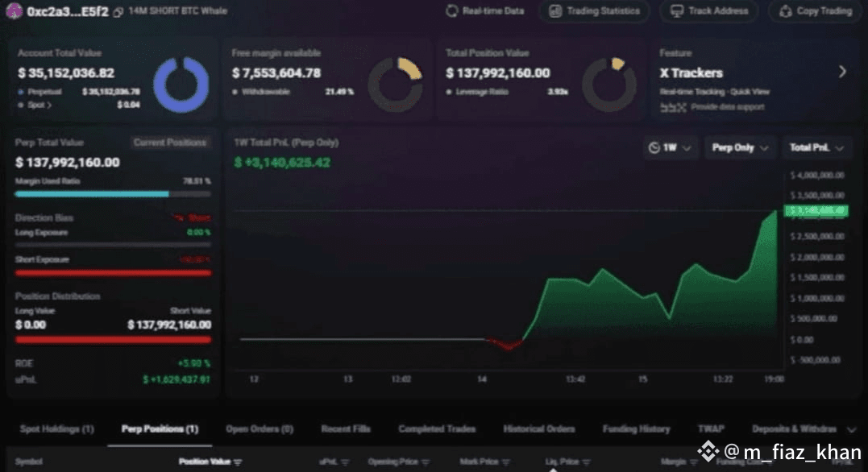Sort by Position Value filter icon
The image size is (868, 472).
pyautogui.click(x=238, y=462)
